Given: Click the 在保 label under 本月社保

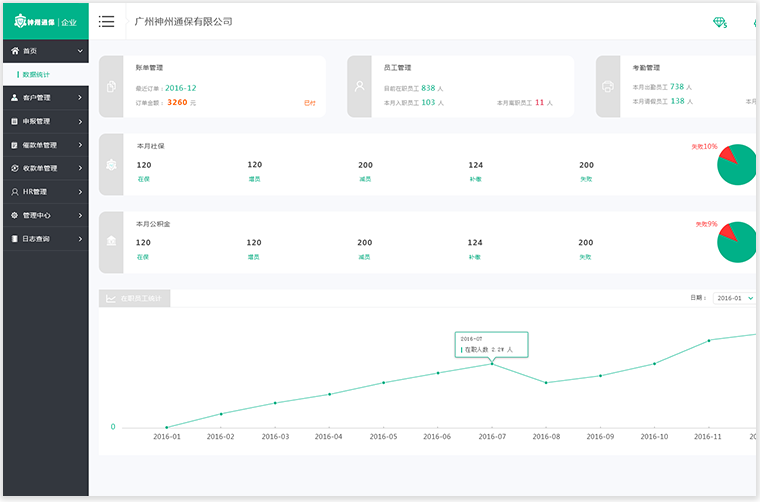Looking at the screenshot, I should (143, 179).
